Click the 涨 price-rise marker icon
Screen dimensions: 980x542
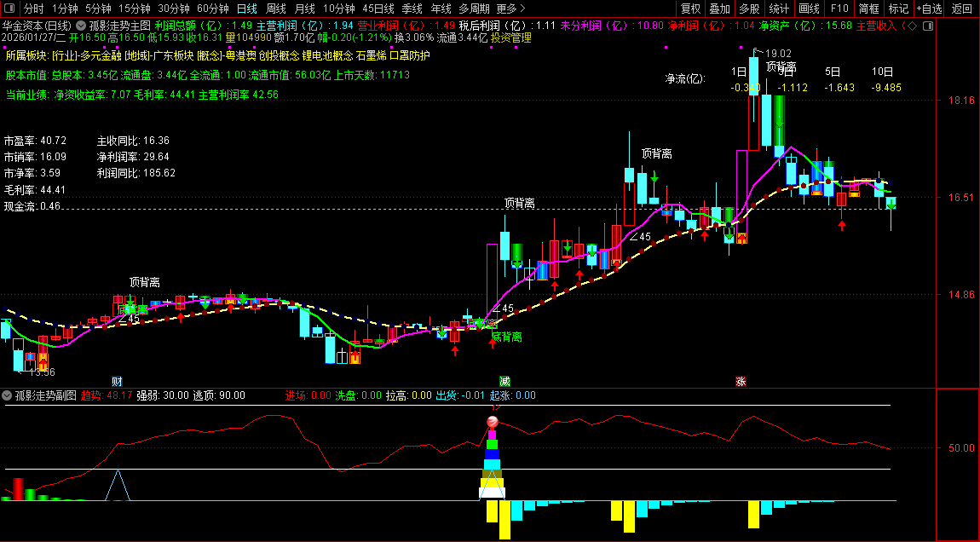(x=741, y=381)
